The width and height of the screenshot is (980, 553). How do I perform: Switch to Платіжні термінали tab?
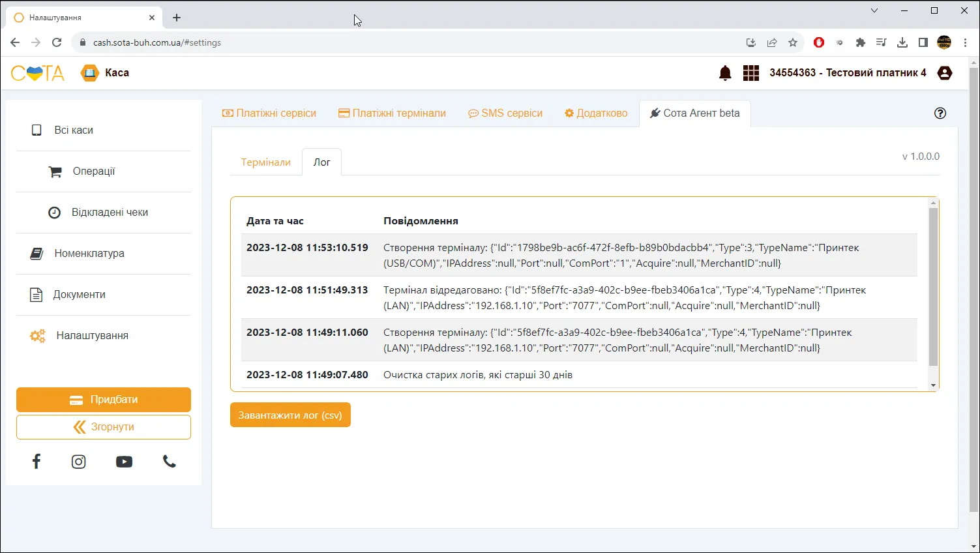click(x=392, y=113)
